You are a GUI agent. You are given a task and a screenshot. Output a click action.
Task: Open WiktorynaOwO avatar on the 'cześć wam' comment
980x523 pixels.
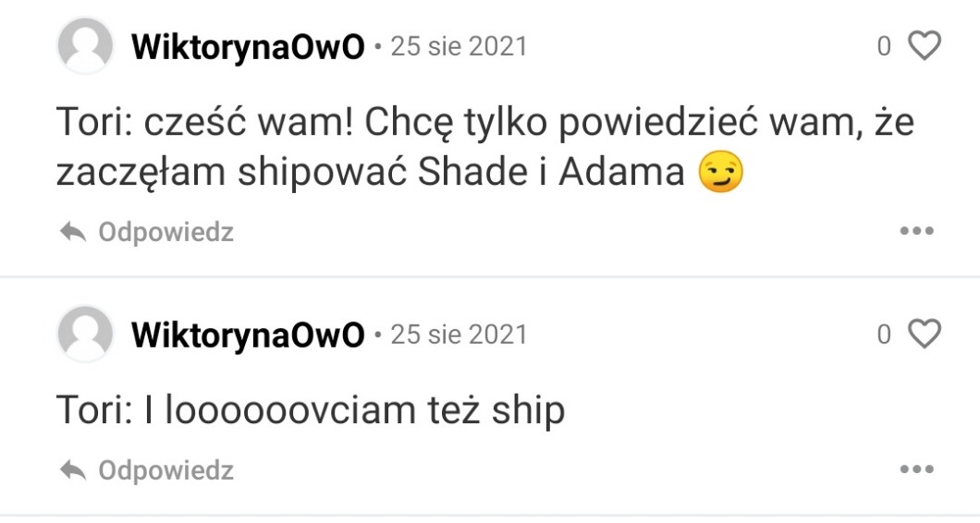85,45
